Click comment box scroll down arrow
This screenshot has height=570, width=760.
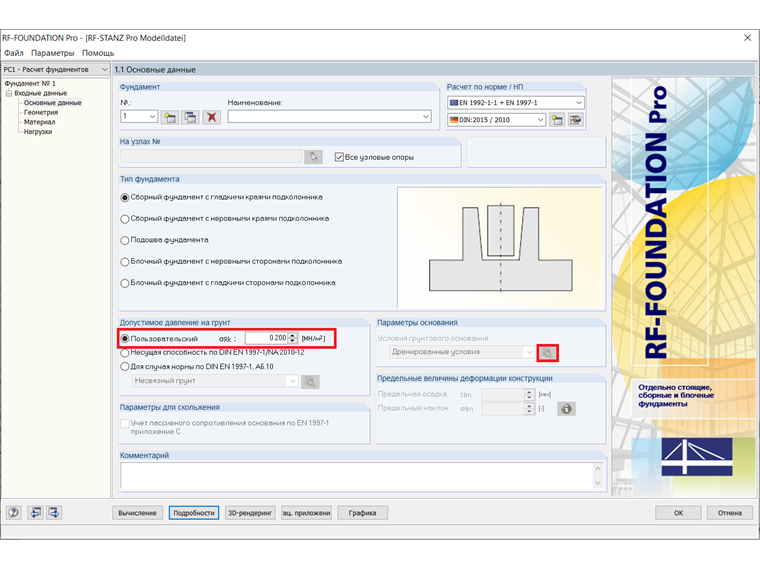(598, 483)
